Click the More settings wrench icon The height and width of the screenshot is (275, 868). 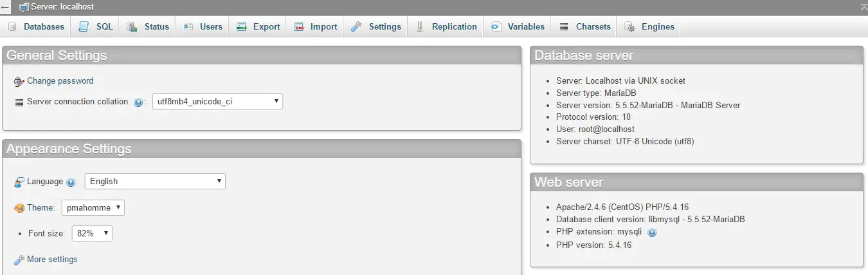[x=19, y=260]
